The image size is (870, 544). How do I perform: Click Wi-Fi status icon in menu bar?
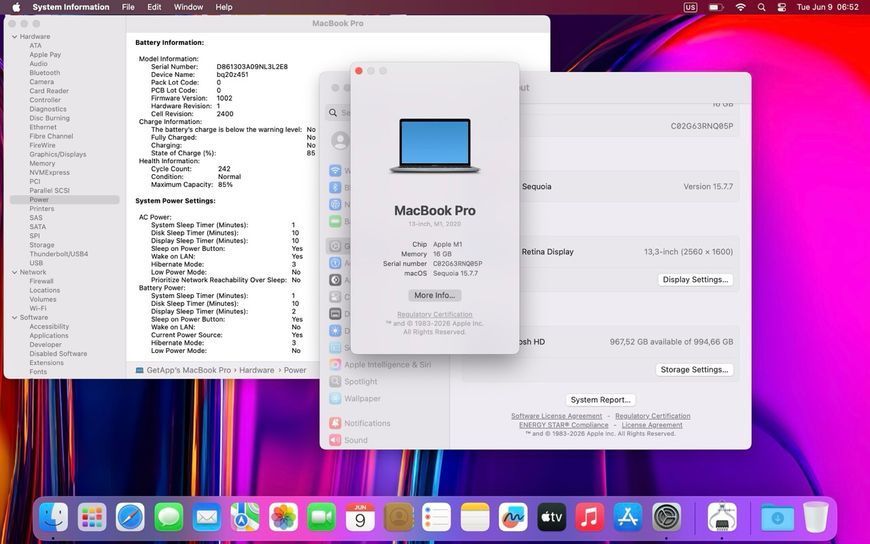(x=740, y=7)
